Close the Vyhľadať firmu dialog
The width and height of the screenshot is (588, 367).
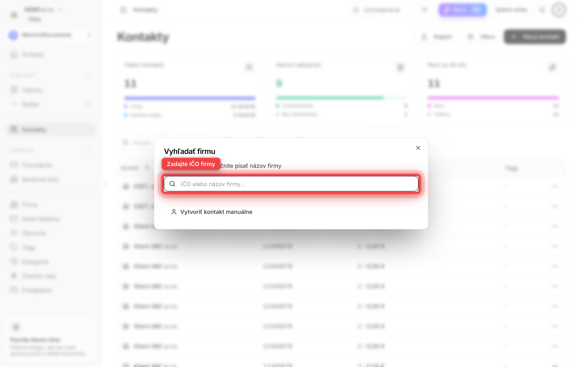point(418,148)
